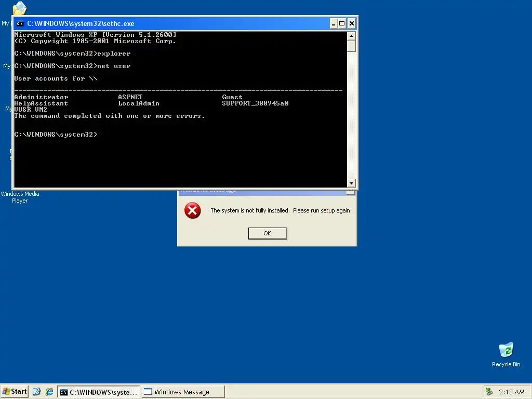Click the 'explorer' command line
532x399 pixels.
point(72,54)
